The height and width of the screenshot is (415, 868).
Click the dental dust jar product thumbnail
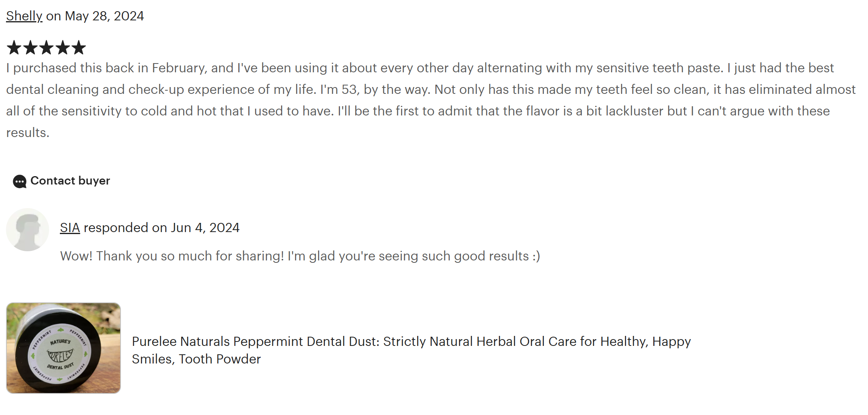click(63, 348)
